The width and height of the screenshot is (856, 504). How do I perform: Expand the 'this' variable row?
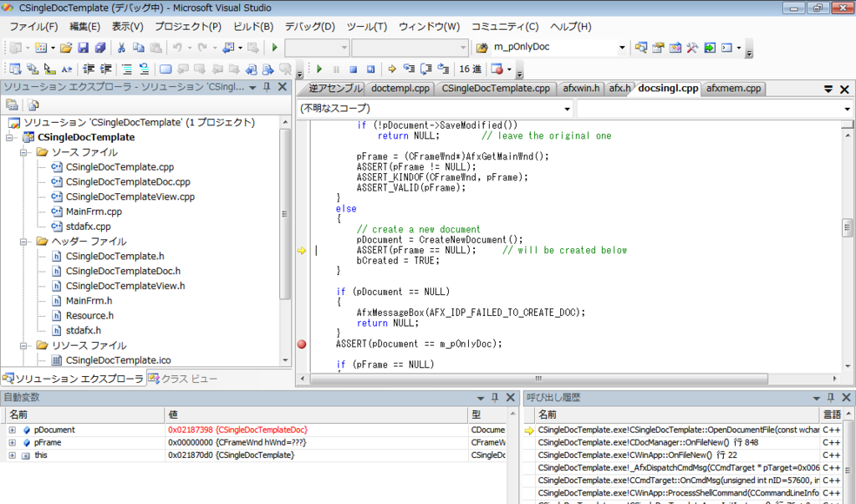pyautogui.click(x=12, y=456)
